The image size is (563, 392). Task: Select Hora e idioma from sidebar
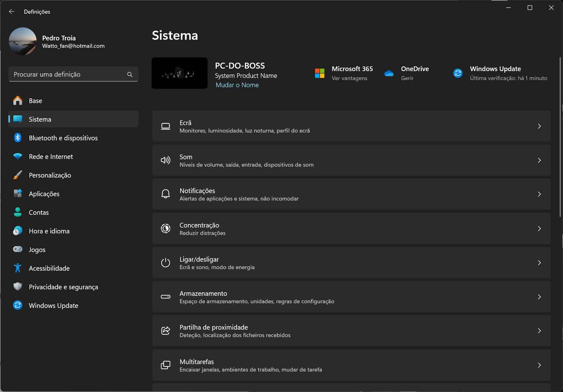(49, 231)
